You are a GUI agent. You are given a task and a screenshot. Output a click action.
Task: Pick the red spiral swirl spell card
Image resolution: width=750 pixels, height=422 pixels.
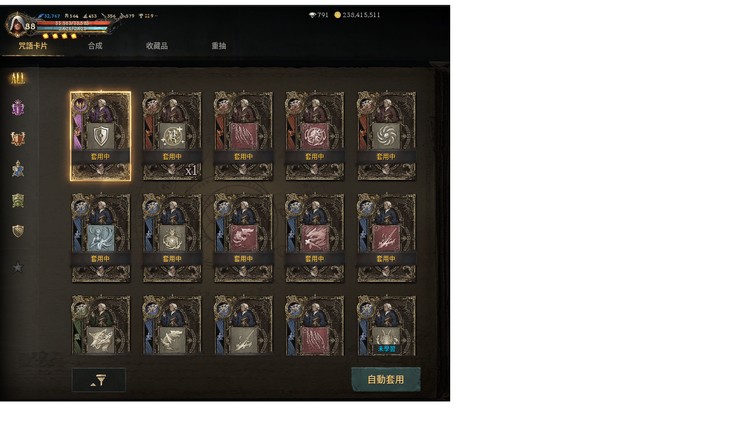pyautogui.click(x=386, y=136)
